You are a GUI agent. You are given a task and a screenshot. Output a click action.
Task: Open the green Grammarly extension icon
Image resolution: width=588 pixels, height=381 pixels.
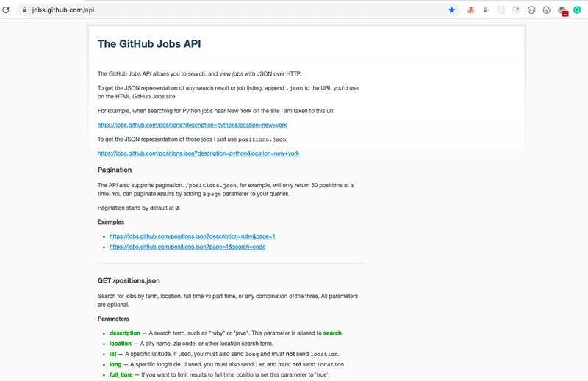(577, 10)
